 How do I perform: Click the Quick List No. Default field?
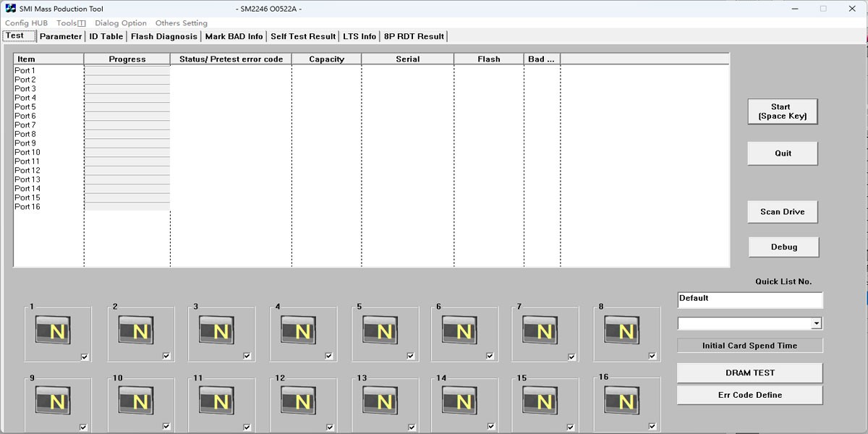[x=750, y=299]
